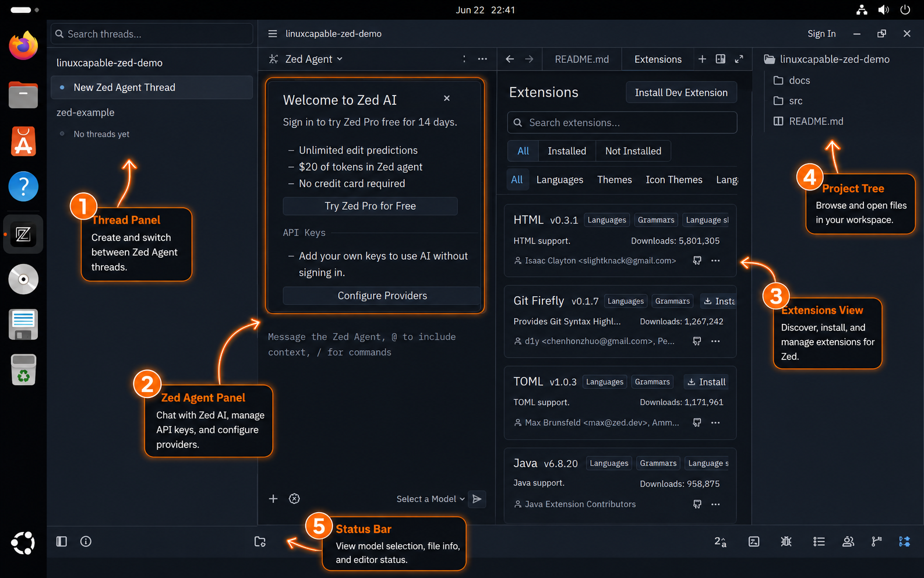Viewport: 924px width, 578px height.
Task: Add context with the plus icon below message box
Action: (273, 499)
